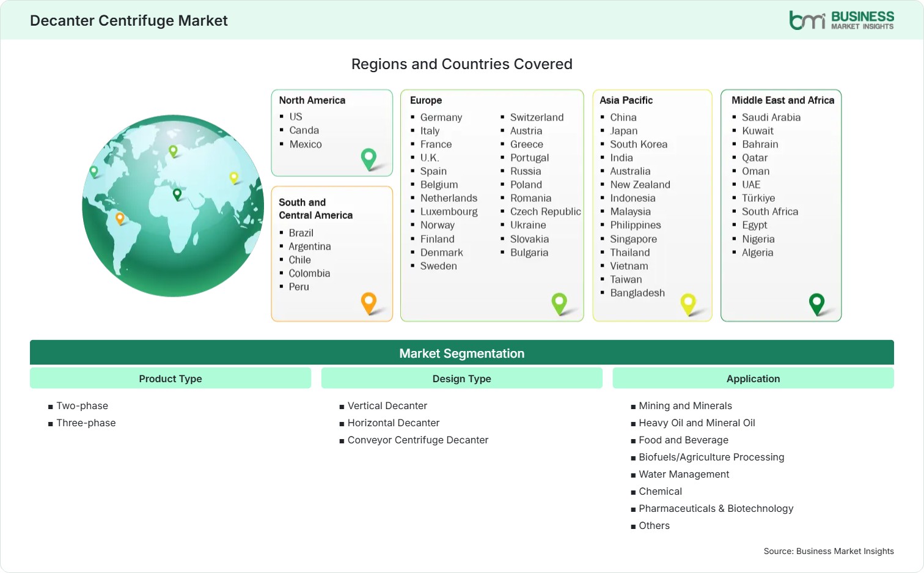
Task: Click 'Pharmaceuticals & Biotechnology' item
Action: click(x=716, y=509)
